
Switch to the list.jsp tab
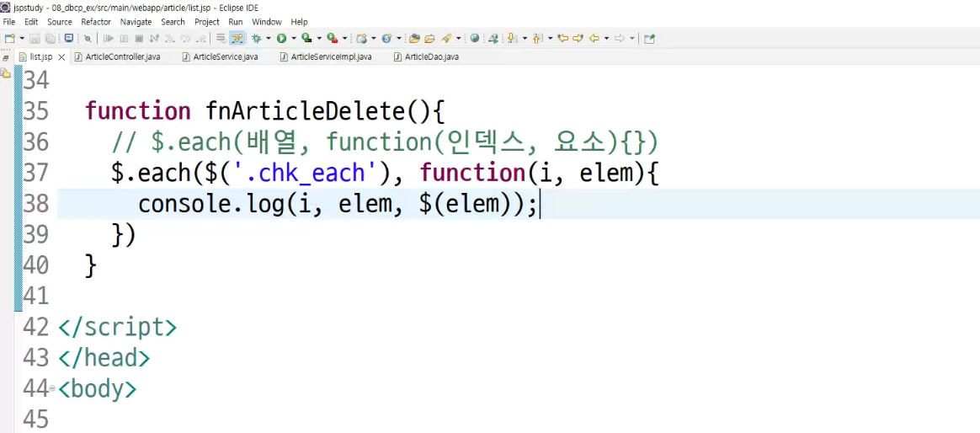coord(40,57)
